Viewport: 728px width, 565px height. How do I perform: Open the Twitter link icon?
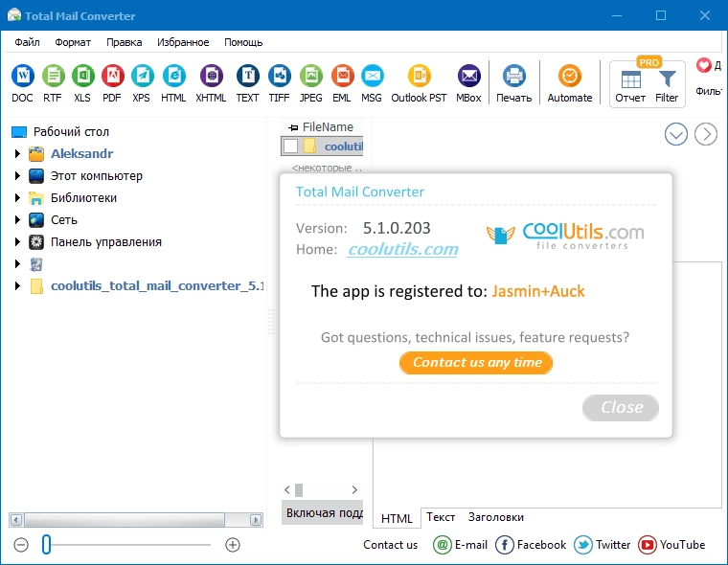(x=583, y=545)
